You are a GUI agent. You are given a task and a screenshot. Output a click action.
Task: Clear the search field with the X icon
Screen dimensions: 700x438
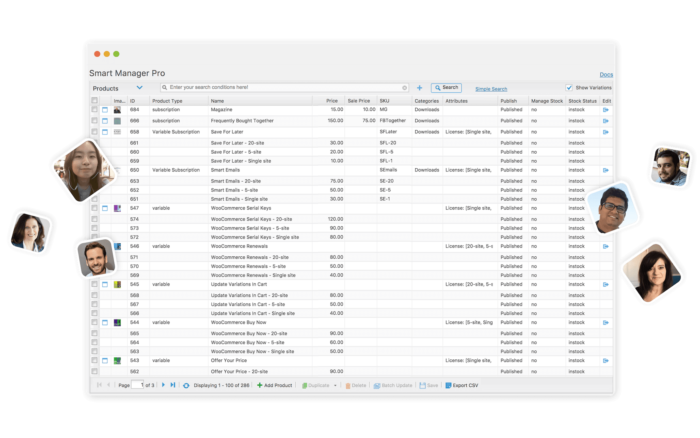(x=405, y=88)
